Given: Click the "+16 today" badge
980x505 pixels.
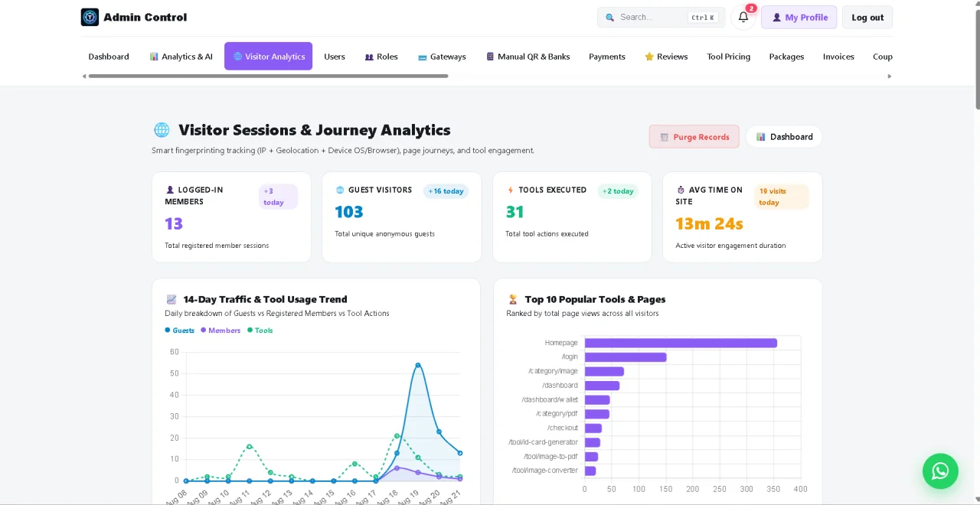Looking at the screenshot, I should click(446, 191).
